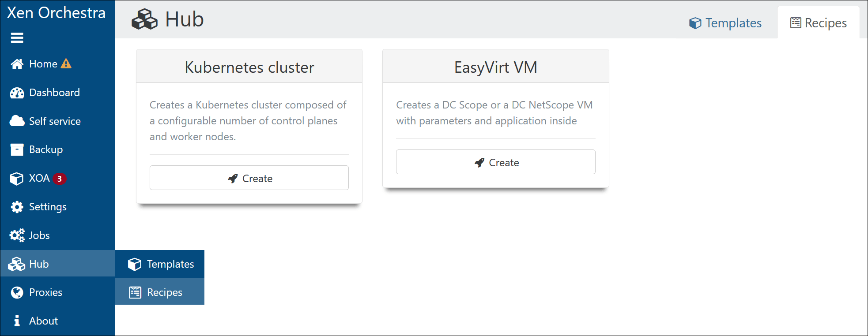Screen dimensions: 868x336
Task: Create a Kubernetes cluster recipe
Action: (x=249, y=178)
